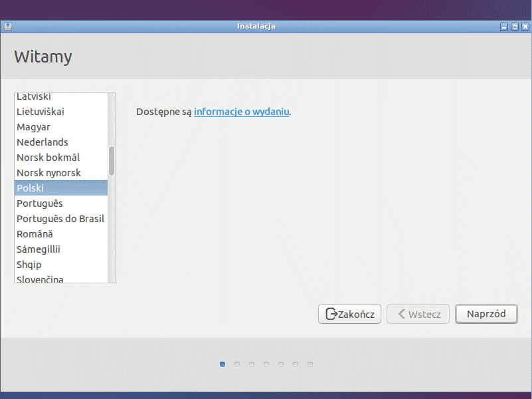Pick Shqip from the language list
Viewport: 532px width, 399px height.
pyautogui.click(x=29, y=265)
